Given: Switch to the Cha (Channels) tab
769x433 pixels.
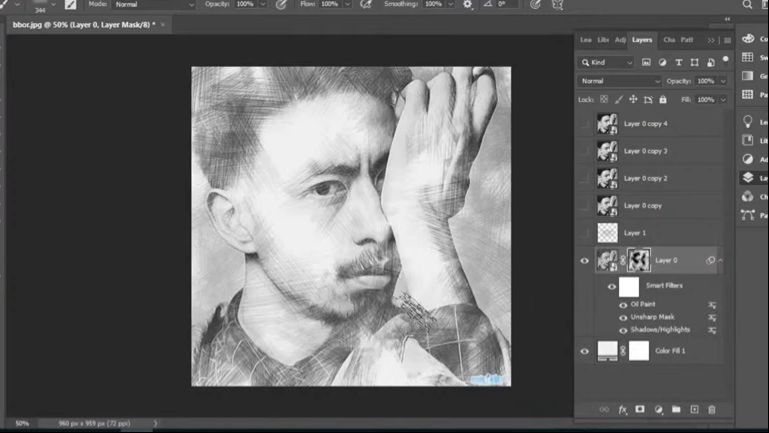Looking at the screenshot, I should (x=669, y=40).
